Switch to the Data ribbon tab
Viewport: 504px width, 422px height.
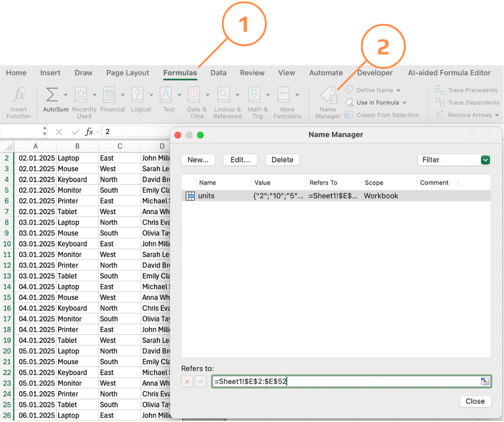(219, 73)
